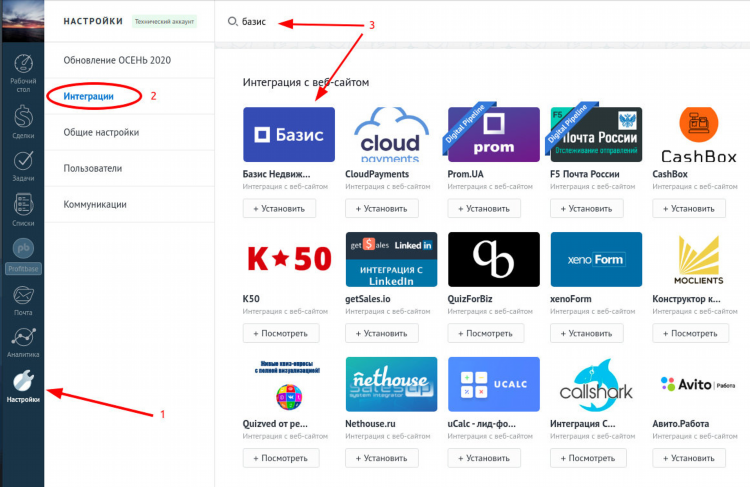
Task: Install xenoForm with Установить button
Action: [x=586, y=333]
